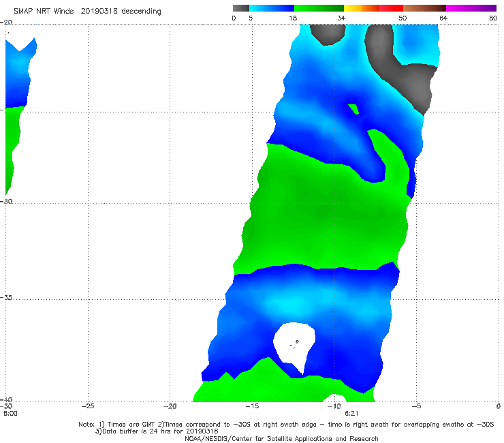Click the latitude axis label '-40'
Image resolution: width=504 pixels, height=443 pixels.
[6, 399]
